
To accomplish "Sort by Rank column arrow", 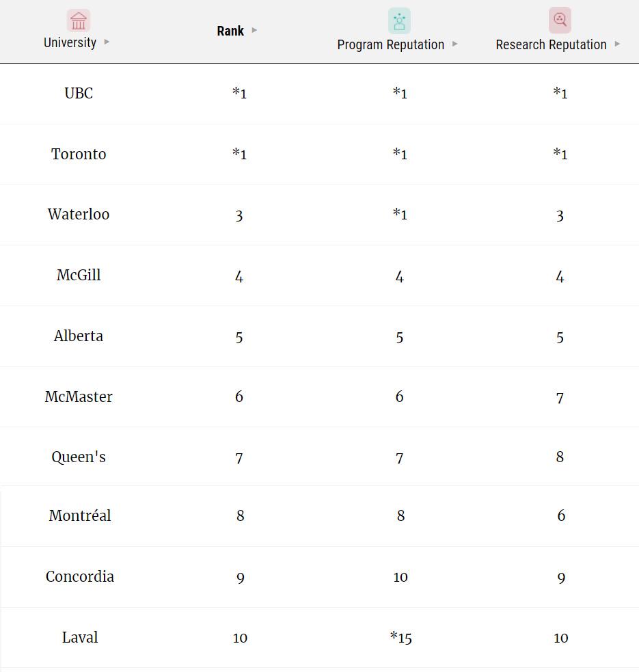I will (x=254, y=30).
